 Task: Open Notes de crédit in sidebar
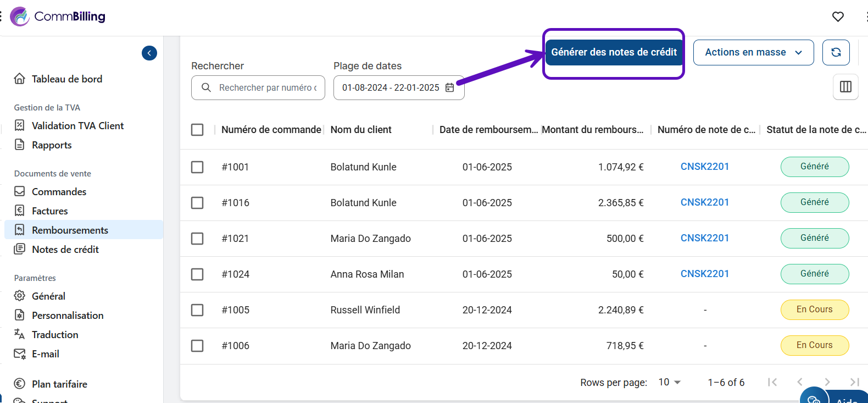coord(65,250)
